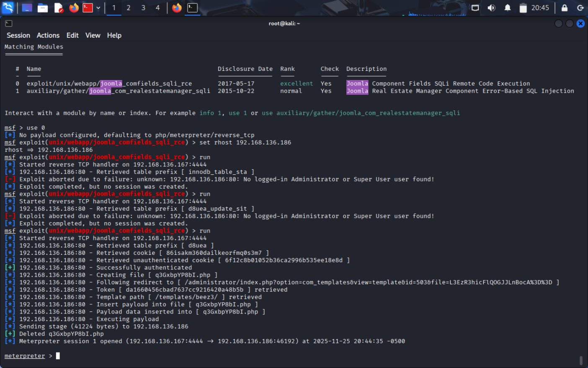Select the Firefox window in the taskbar
This screenshot has height=368, width=588.
click(x=177, y=8)
